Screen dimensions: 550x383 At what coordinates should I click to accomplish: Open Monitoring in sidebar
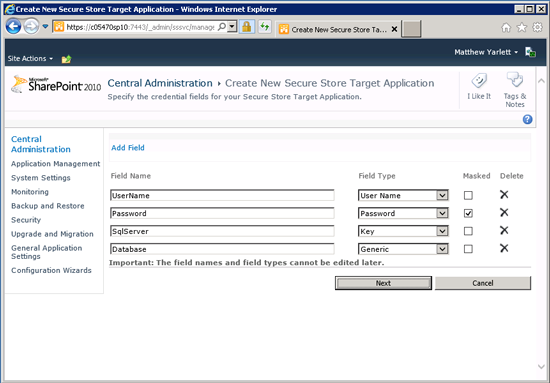[x=30, y=192]
